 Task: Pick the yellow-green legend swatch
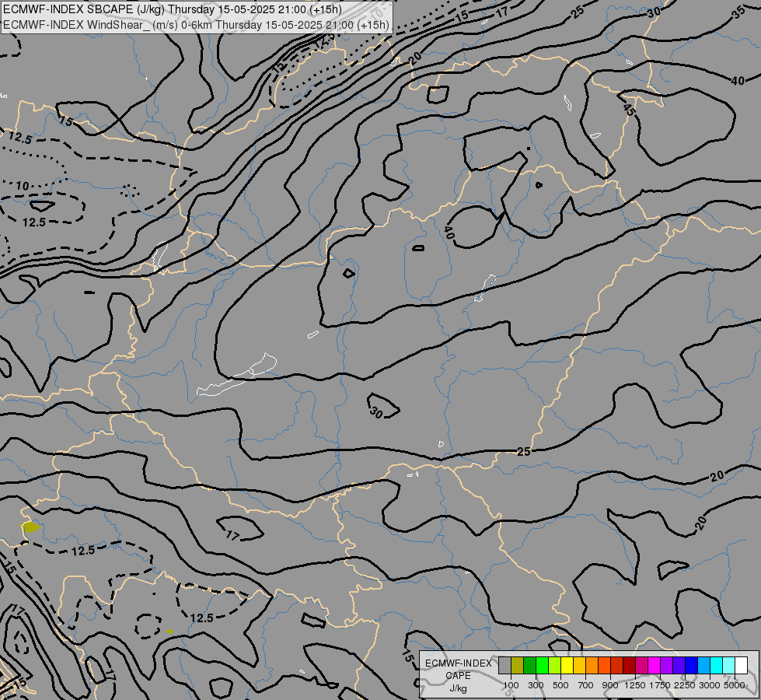point(555,665)
